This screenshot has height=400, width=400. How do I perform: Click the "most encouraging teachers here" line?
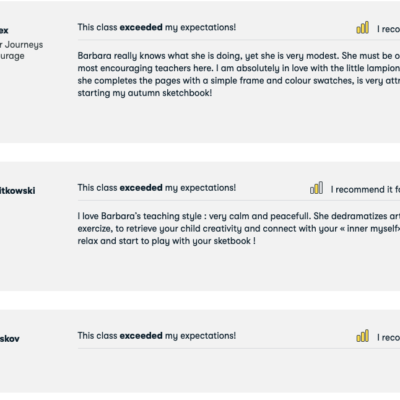pos(239,68)
